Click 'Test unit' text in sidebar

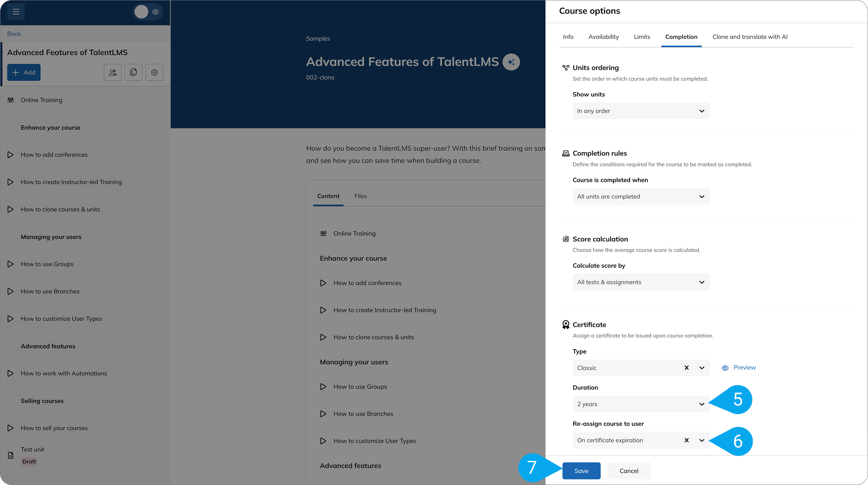point(32,450)
